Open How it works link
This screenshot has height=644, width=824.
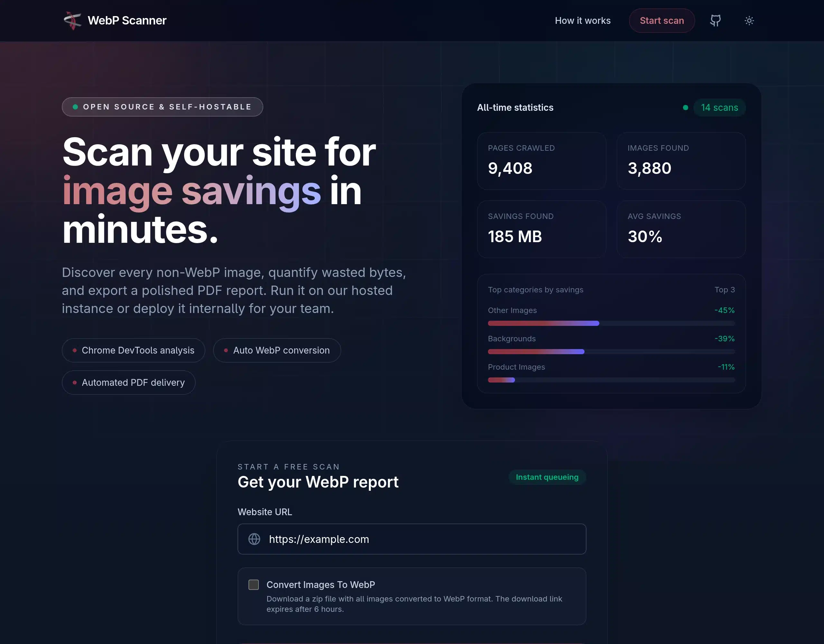pyautogui.click(x=583, y=20)
